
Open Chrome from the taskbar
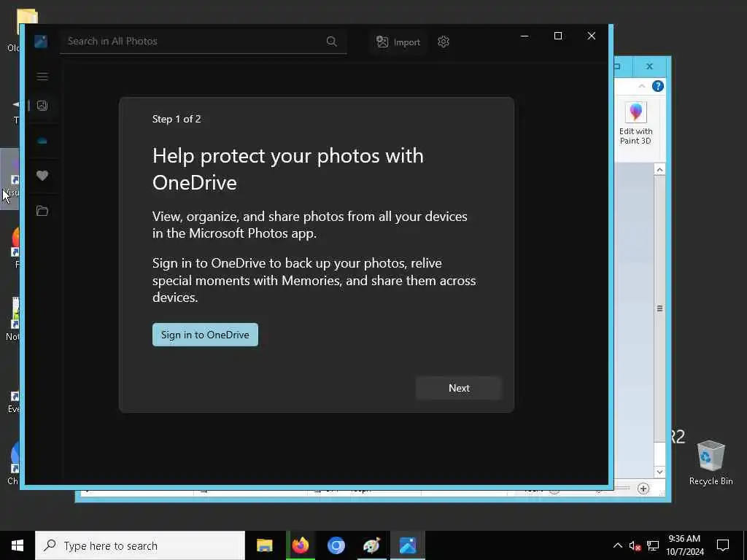coord(336,545)
